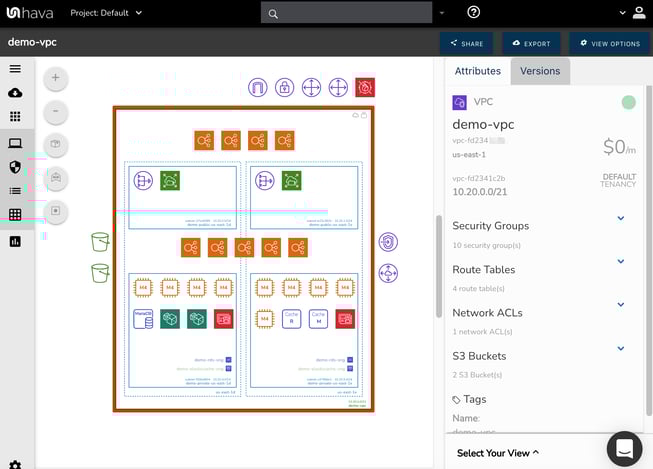Viewport: 653px width, 469px height.
Task: Select the Attributes tab
Action: 478,71
